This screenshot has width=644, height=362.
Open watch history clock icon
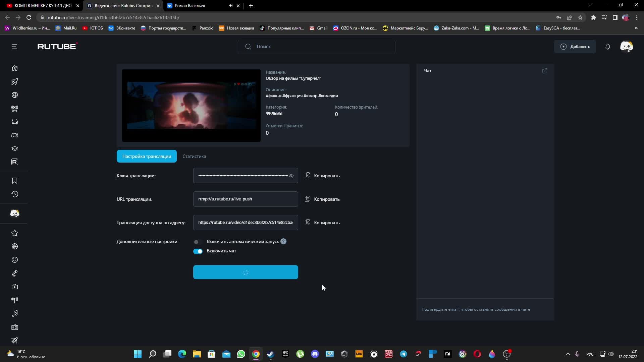coord(14,194)
